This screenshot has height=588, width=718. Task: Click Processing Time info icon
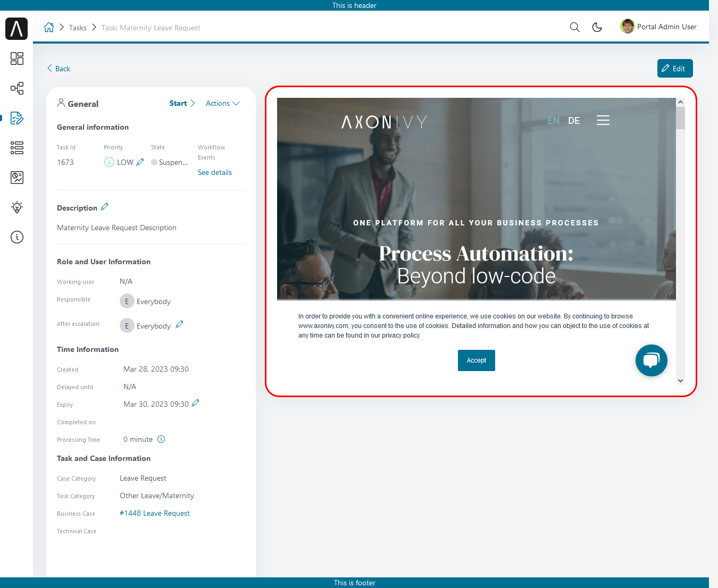coord(161,439)
